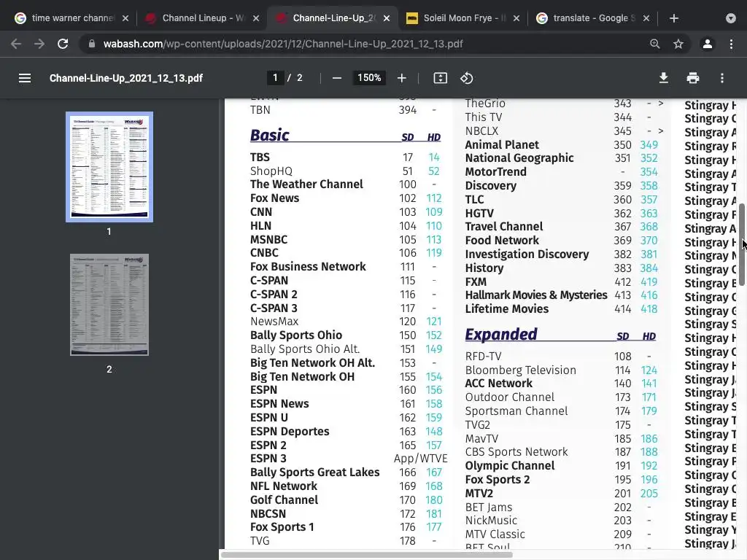
Task: Open the tab search dropdown arrow
Action: 731,18
